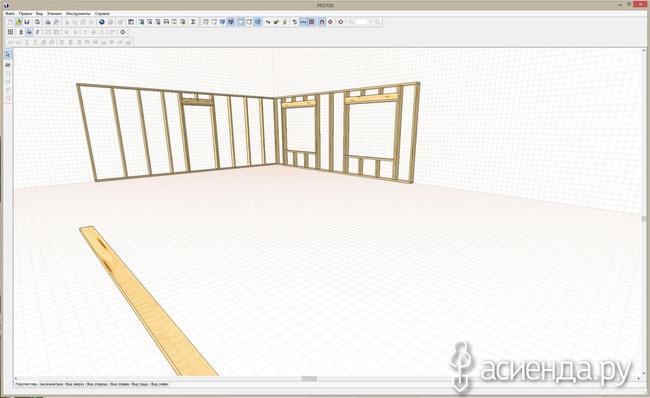Switch to the Вид справа tab
The height and width of the screenshot is (398, 650).
pyautogui.click(x=120, y=384)
